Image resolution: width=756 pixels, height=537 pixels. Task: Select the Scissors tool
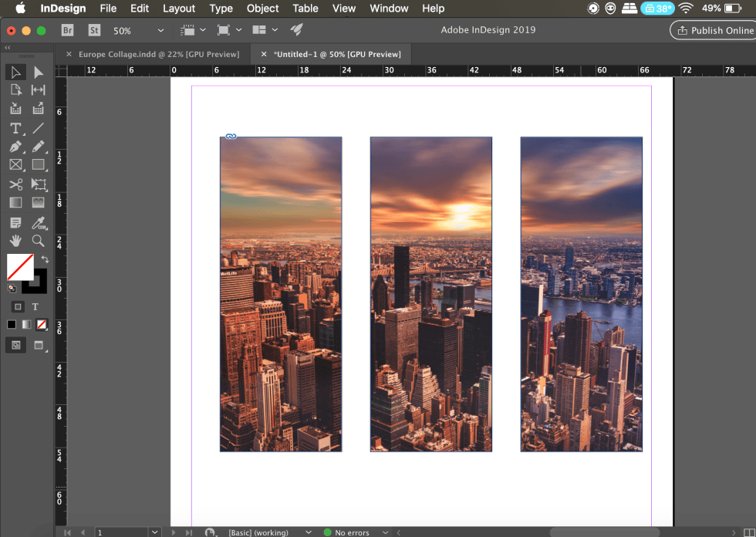click(15, 184)
